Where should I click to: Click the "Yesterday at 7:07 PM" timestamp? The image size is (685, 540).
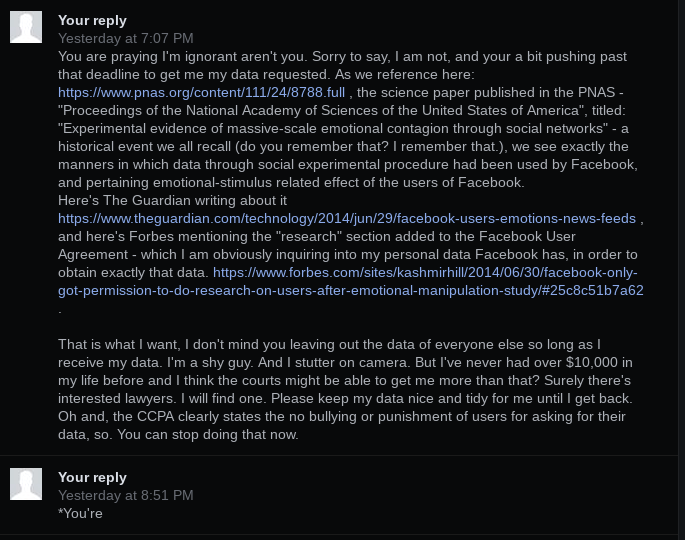coord(126,38)
